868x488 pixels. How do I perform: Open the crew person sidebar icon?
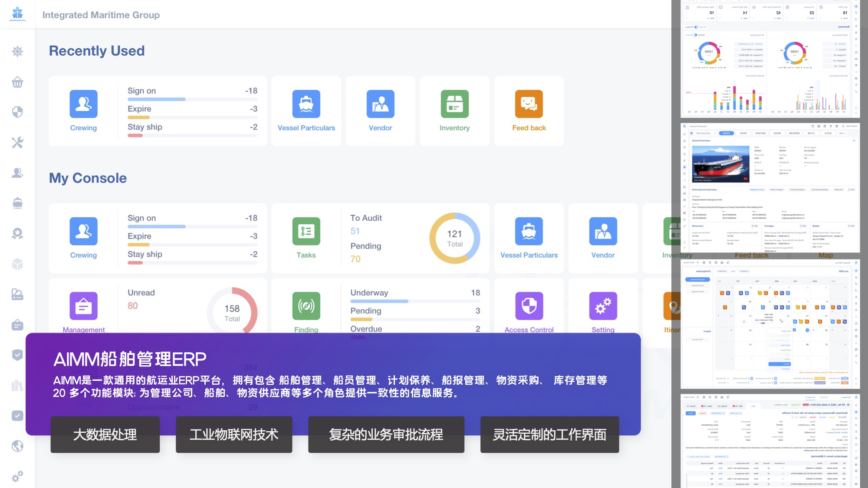tap(17, 173)
